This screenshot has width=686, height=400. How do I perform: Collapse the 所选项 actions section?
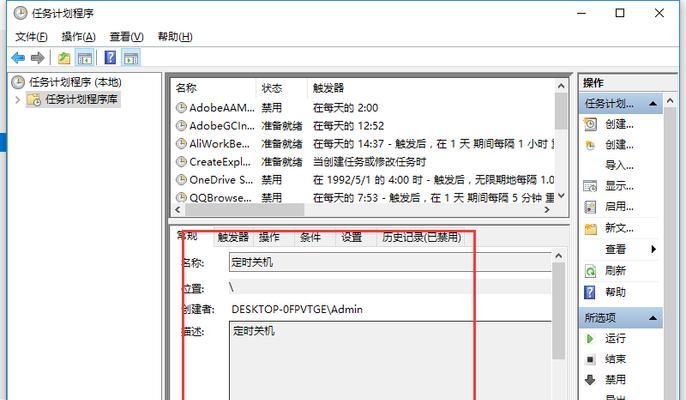pos(653,318)
